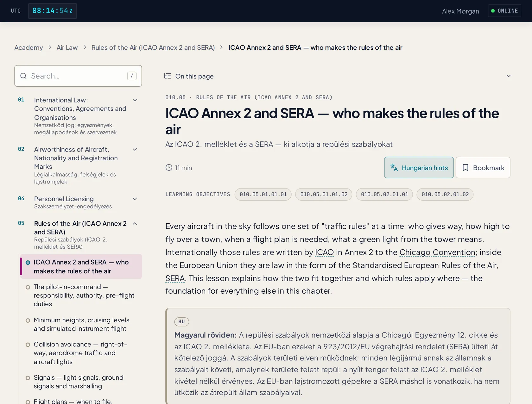Select learning objective 010.05.01.01.01
The width and height of the screenshot is (532, 404).
tap(263, 194)
